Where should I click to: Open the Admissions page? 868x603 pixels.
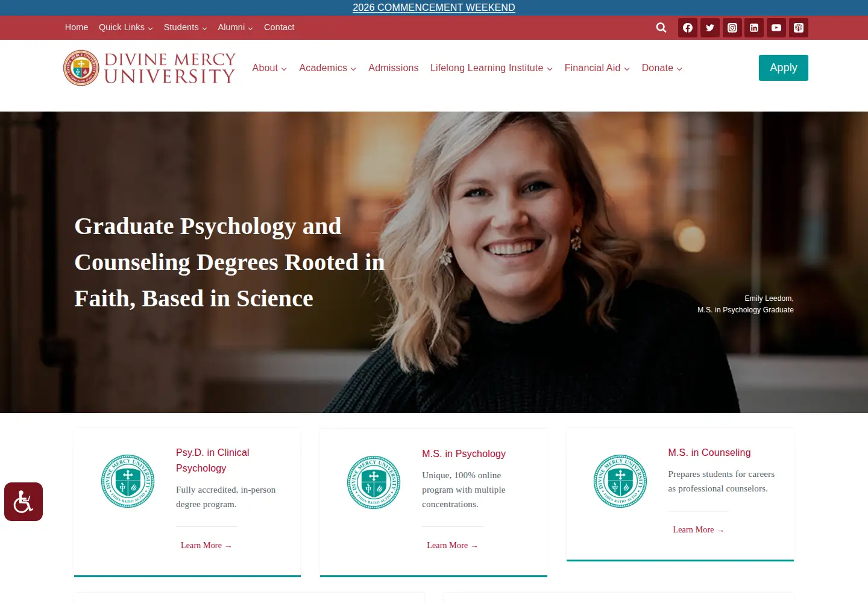click(393, 68)
